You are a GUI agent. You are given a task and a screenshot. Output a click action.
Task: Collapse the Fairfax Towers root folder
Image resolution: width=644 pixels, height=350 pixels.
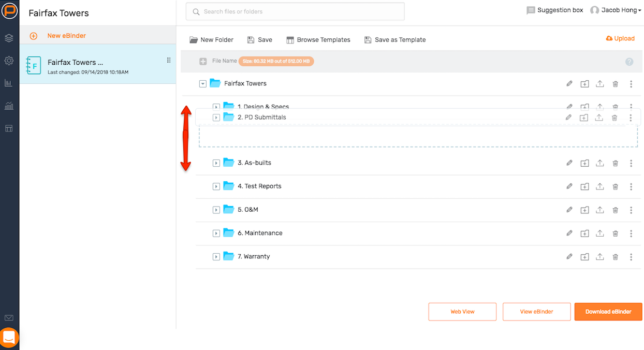(203, 84)
